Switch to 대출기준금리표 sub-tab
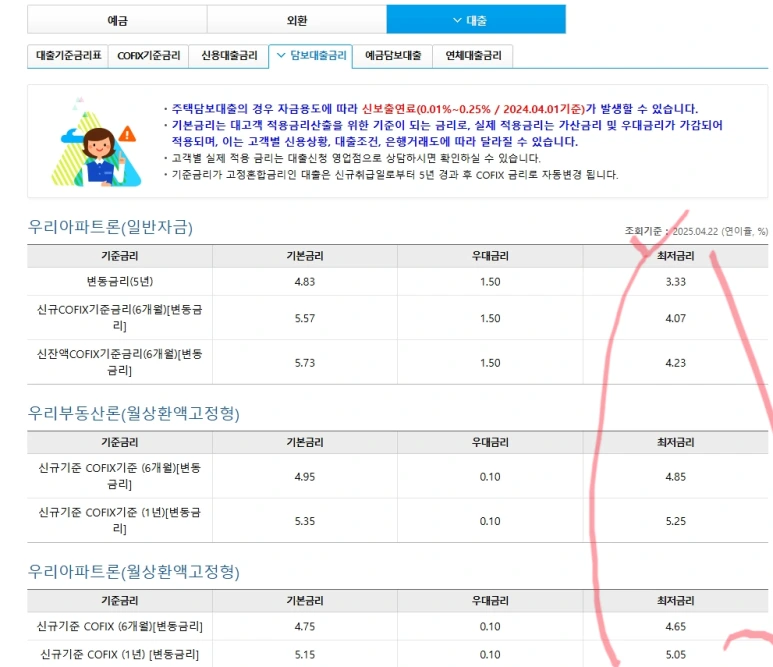Image resolution: width=773 pixels, height=667 pixels. point(68,56)
